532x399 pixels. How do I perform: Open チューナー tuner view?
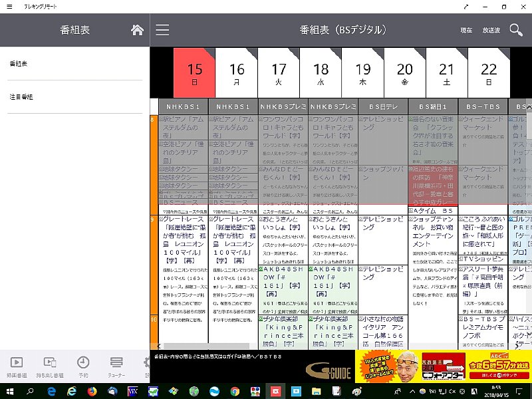[x=116, y=367]
